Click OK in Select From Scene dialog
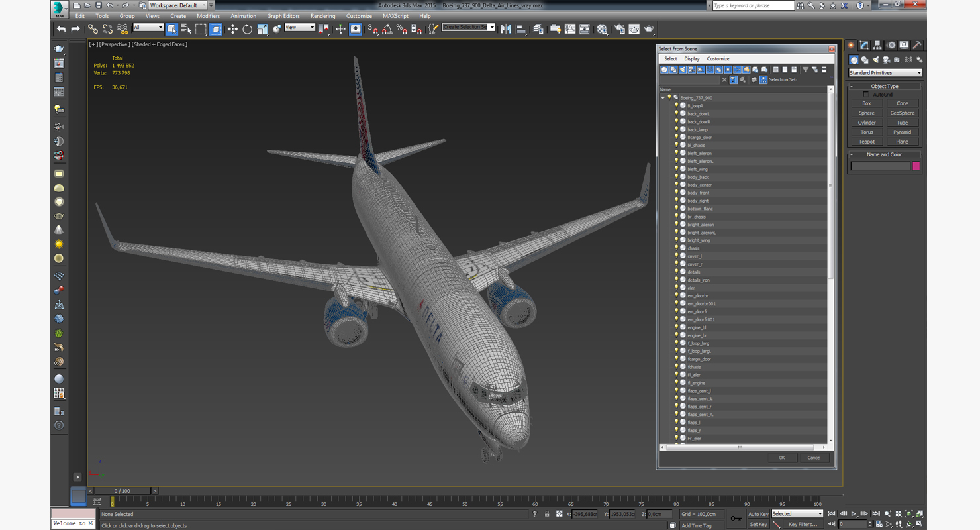The height and width of the screenshot is (530, 980). (782, 458)
